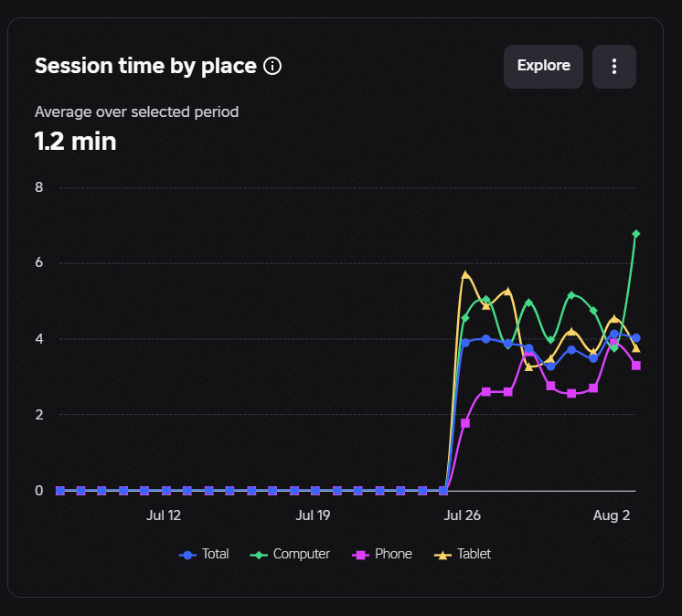Viewport: 682px width, 616px height.
Task: Toggle the Phone series in the legend
Action: (382, 554)
